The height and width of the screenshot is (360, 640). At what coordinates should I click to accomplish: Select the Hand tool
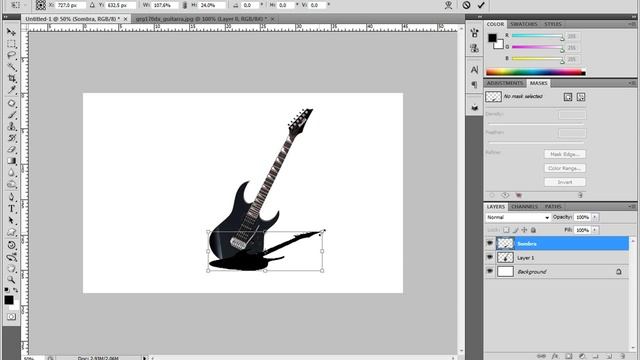[x=11, y=269]
